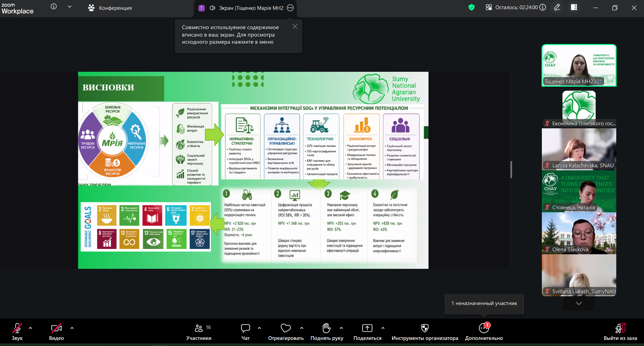Click Поделиться to share screen
This screenshot has width=644, height=346.
tap(367, 332)
